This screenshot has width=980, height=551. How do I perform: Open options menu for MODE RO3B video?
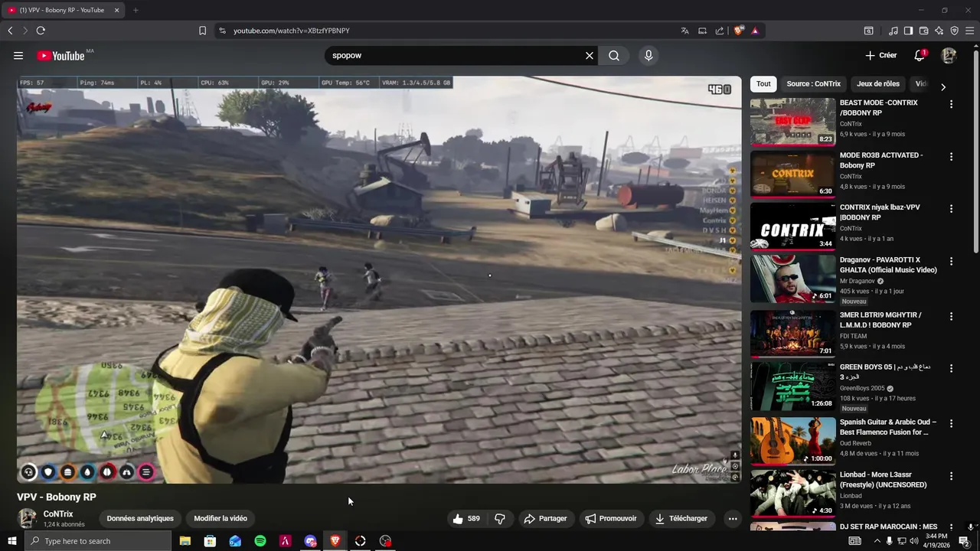[x=952, y=156]
